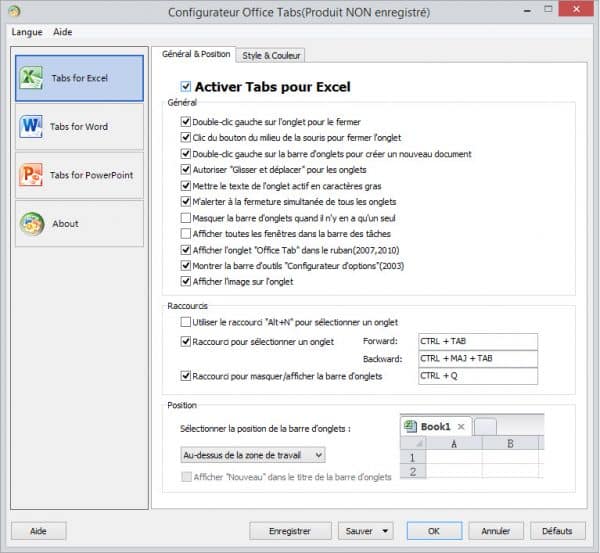Click the Forward shortcut field CTRL + TAB
Screen dimensions: 600x553
point(478,341)
